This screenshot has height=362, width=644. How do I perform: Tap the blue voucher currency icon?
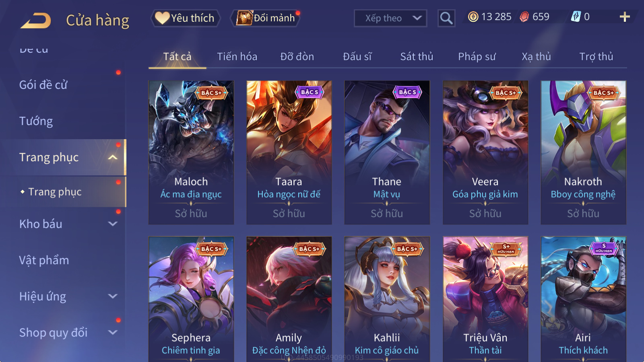[x=576, y=16]
